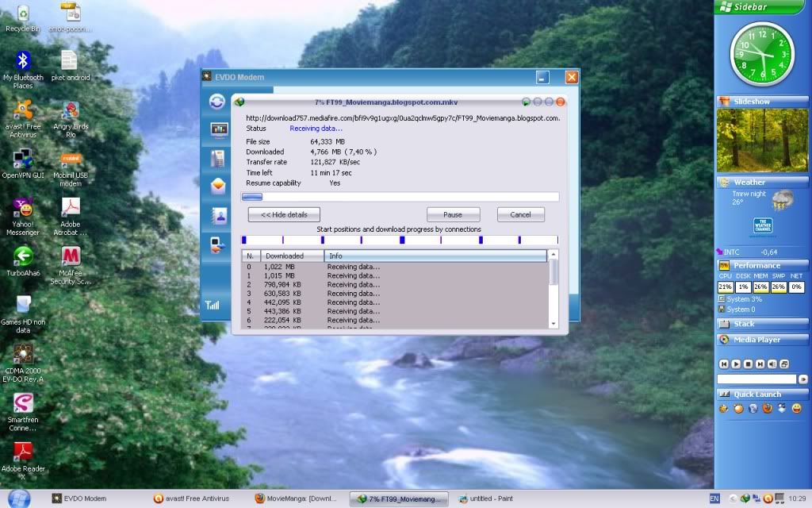Click the refresh/connect icon in EVDO Modem sidebar
The image size is (812, 508).
[217, 102]
